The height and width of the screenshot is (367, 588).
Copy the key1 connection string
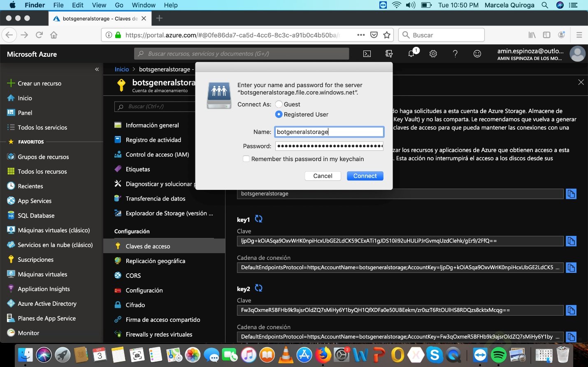pyautogui.click(x=571, y=268)
